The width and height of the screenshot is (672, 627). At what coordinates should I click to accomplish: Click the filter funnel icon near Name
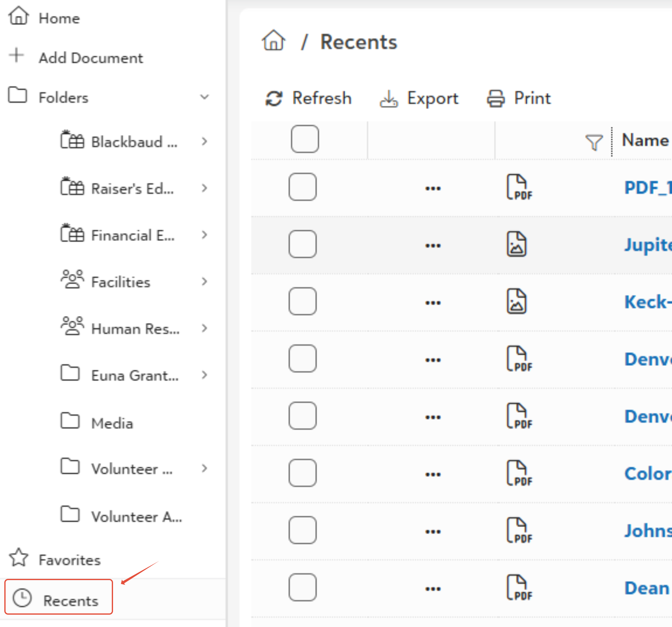594,142
